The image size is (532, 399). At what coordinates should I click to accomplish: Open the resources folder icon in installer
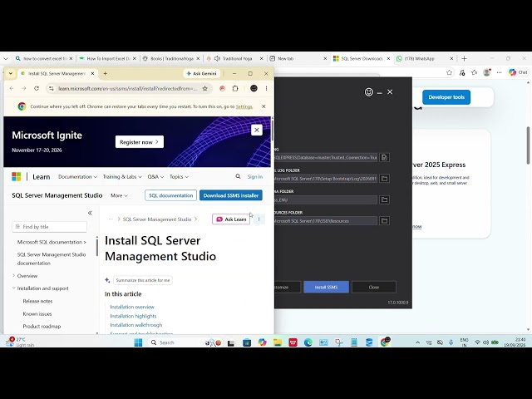point(384,221)
